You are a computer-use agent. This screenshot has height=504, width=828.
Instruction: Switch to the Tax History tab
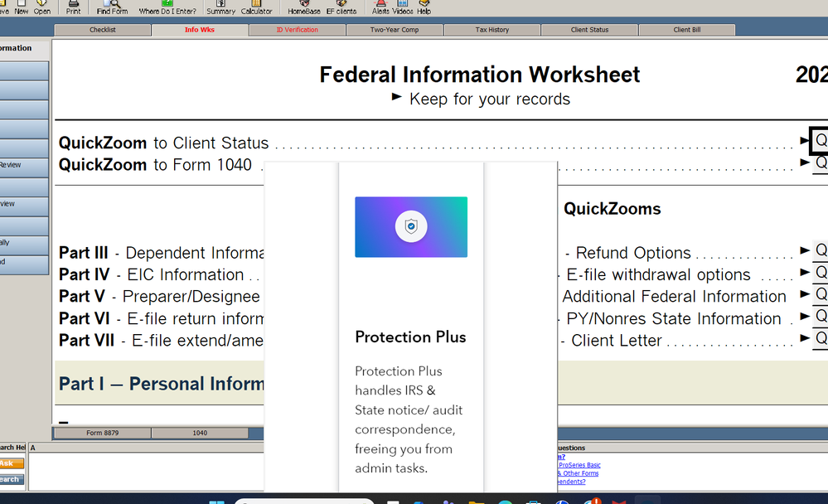491,28
